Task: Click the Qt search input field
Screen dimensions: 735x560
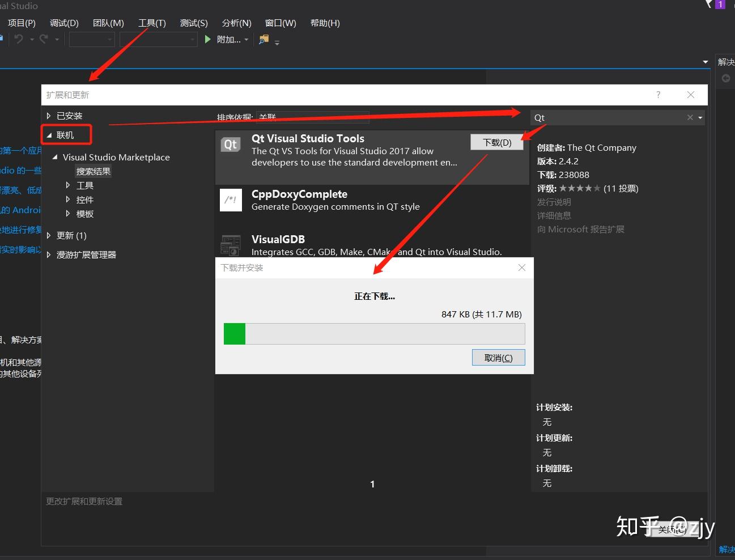Action: tap(606, 117)
